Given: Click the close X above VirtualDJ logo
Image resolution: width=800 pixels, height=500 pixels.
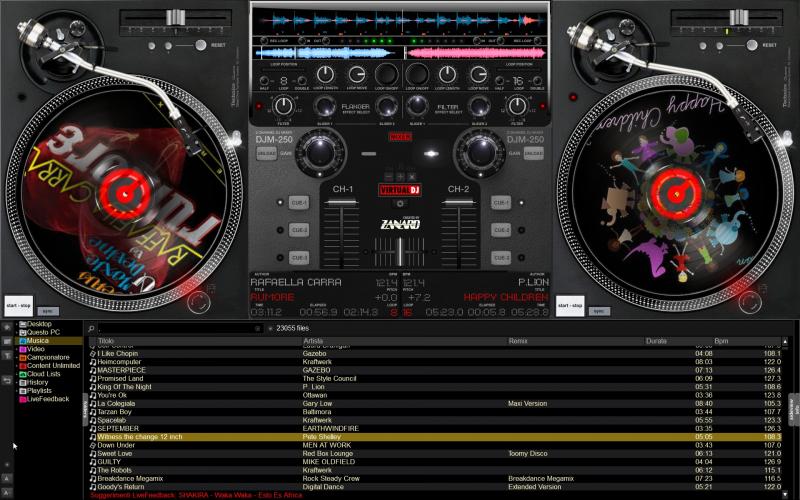Looking at the screenshot, I should 411,177.
